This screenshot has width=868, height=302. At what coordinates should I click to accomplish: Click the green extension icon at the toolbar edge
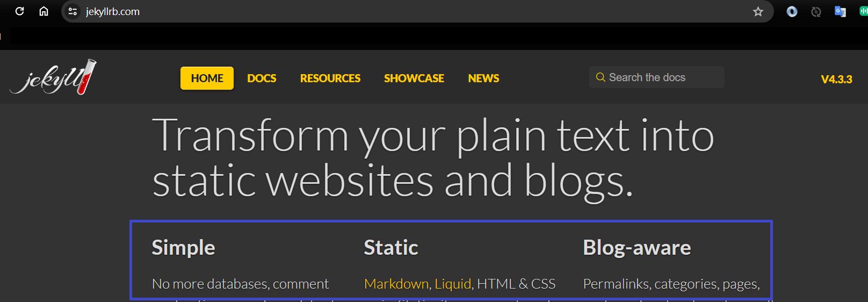pos(864,11)
